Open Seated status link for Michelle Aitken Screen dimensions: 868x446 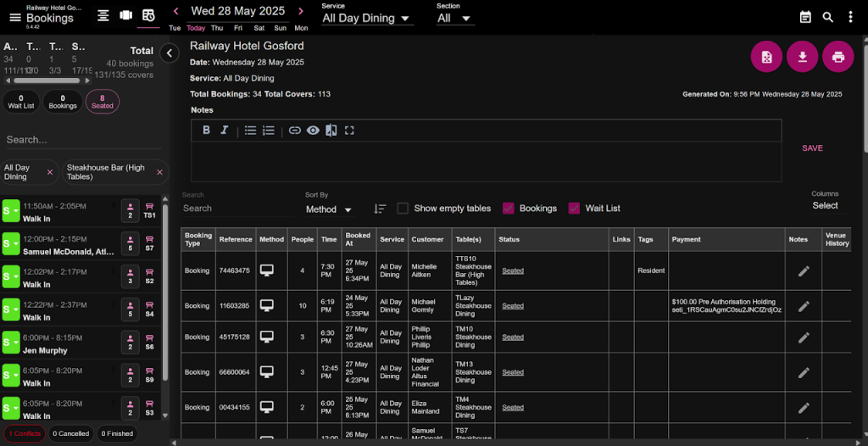coord(513,271)
